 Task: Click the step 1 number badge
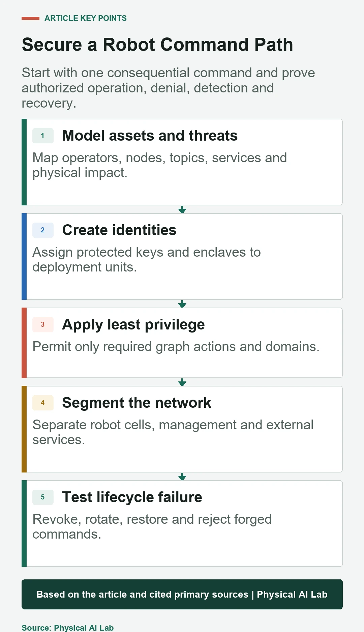(x=43, y=136)
